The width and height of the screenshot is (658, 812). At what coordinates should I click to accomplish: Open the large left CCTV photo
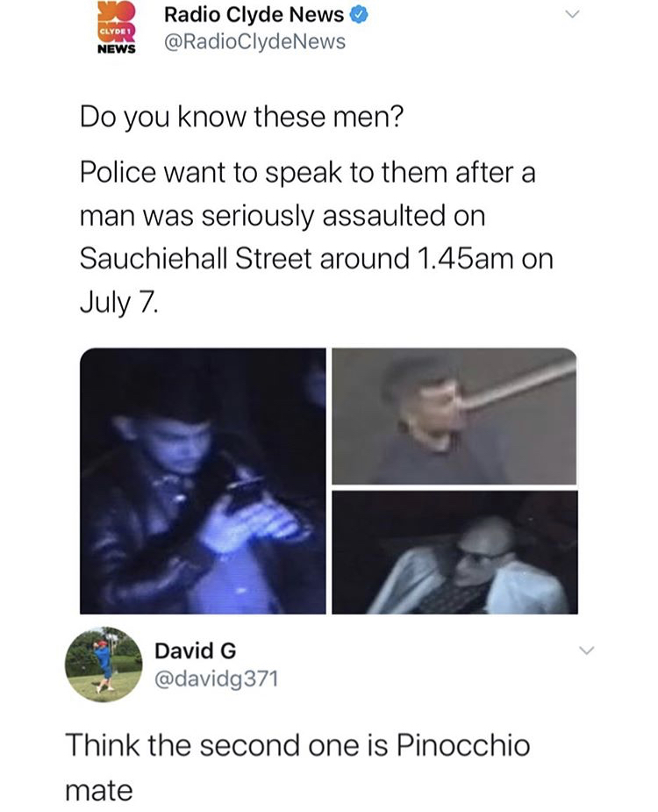[x=203, y=481]
